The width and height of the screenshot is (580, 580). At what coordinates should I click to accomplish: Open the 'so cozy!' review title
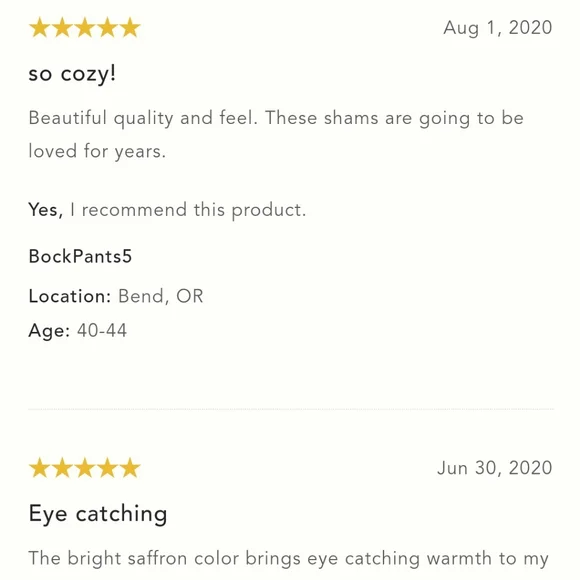72,74
